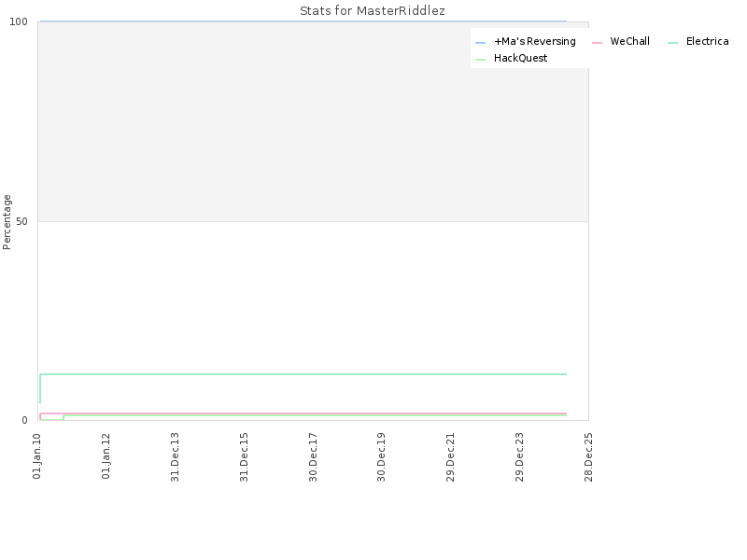Click the 0 y-axis tick label
This screenshot has height=560, width=747.
click(25, 421)
